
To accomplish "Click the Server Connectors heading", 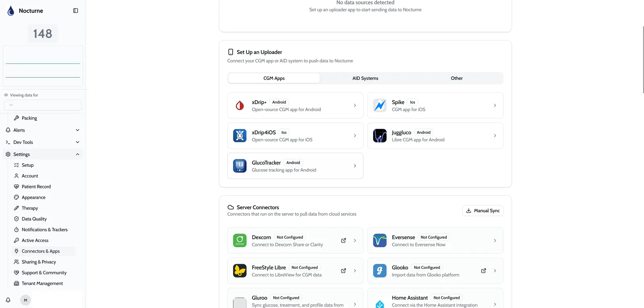I will coord(258,207).
